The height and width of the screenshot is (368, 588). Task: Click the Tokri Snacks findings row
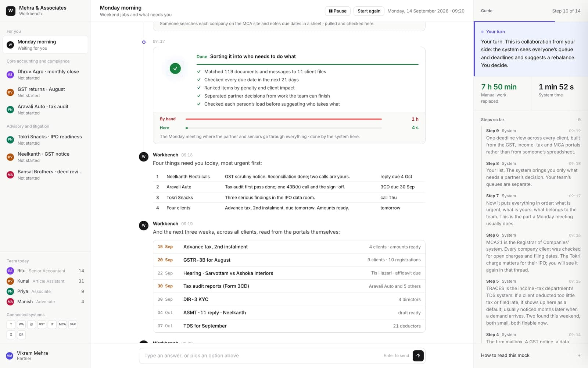click(x=289, y=198)
